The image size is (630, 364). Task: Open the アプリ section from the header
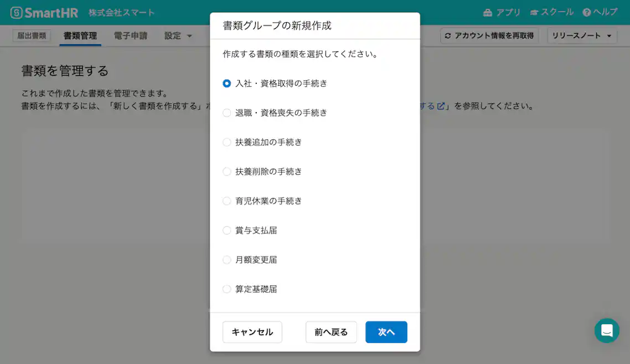click(x=503, y=11)
